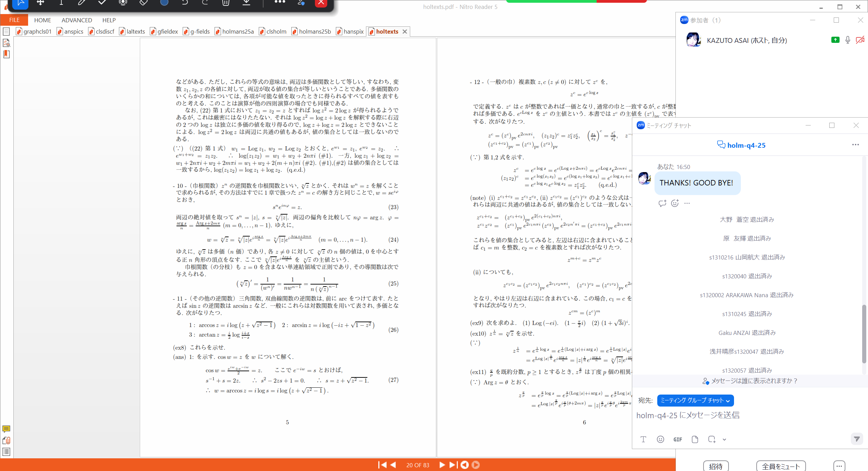Click the undo arrow in annotation toolbar

[185, 3]
